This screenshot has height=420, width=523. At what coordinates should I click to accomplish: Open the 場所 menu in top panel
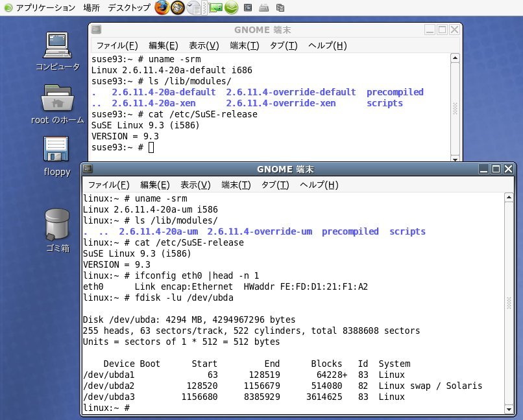point(91,7)
